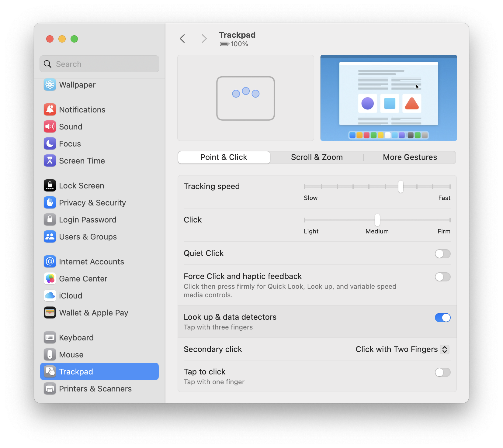
Task: Select Wallet & Apple Pay label
Action: click(94, 313)
